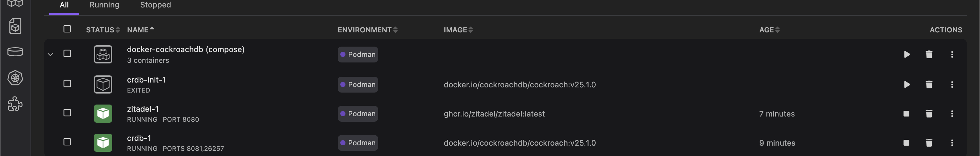Stop the crdb-1 container
This screenshot has height=156, width=980.
pyautogui.click(x=906, y=143)
